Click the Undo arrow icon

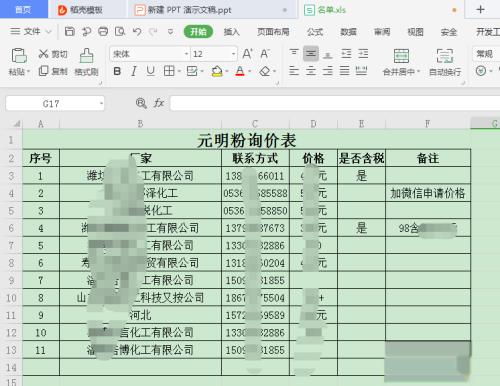137,32
